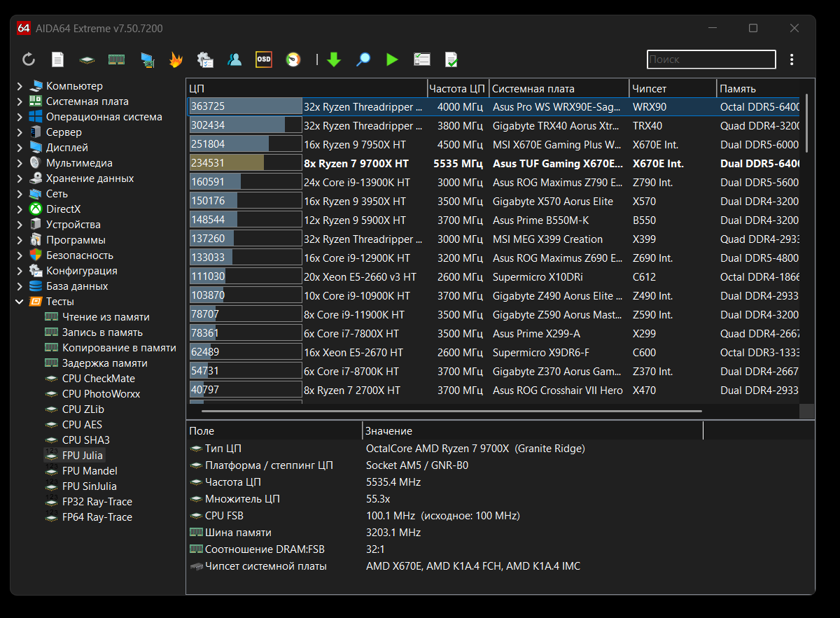Open CPU SHA3 benchmark

tap(85, 440)
